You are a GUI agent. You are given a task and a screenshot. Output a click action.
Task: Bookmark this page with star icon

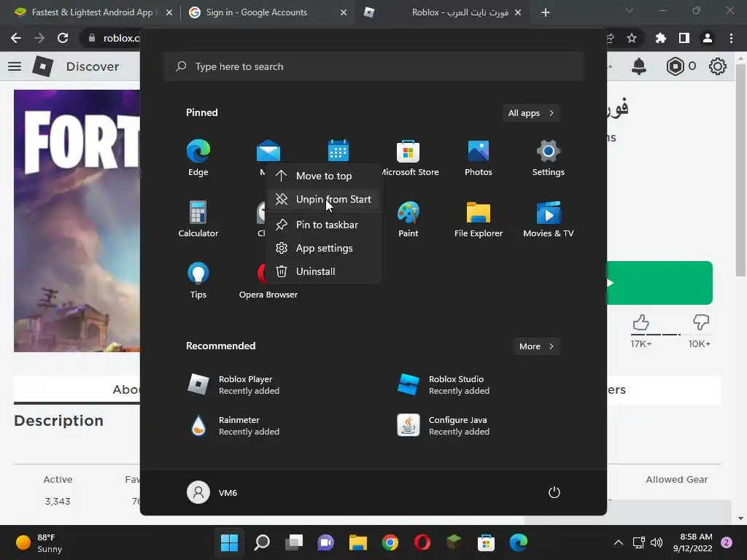(x=632, y=38)
